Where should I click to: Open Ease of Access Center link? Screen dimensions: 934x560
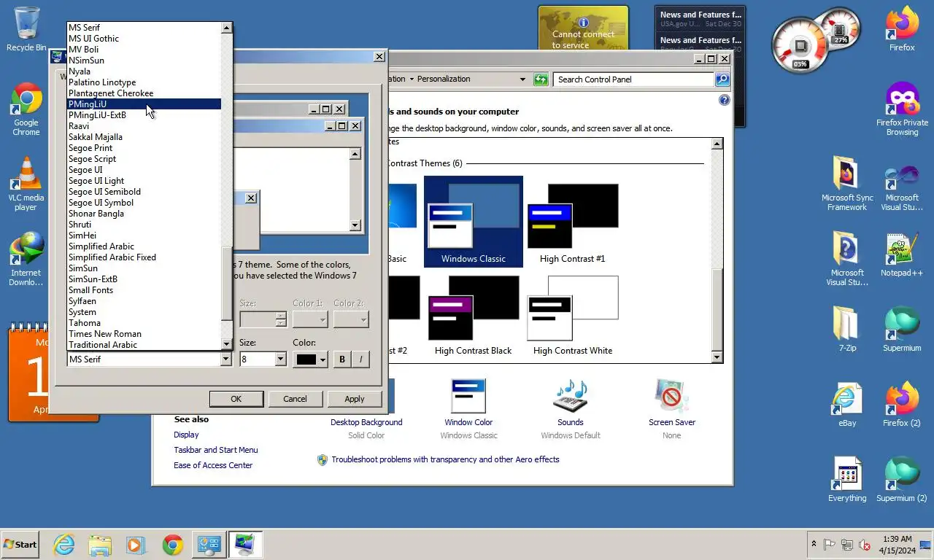point(213,465)
